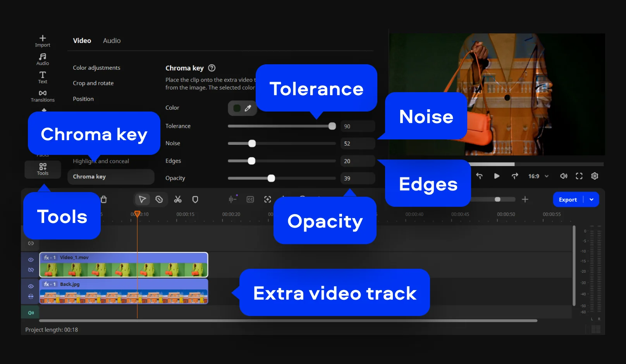The height and width of the screenshot is (364, 626).
Task: Hide the Video_1.mov track
Action: pos(31,260)
